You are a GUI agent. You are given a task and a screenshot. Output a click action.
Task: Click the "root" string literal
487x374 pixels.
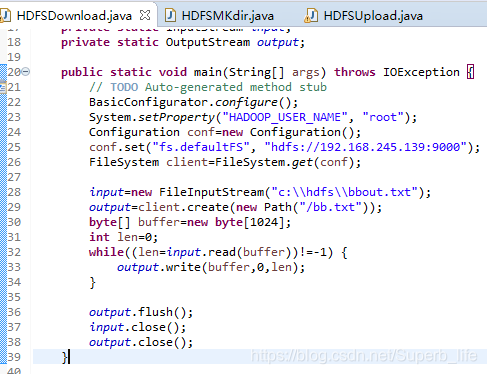pos(383,117)
